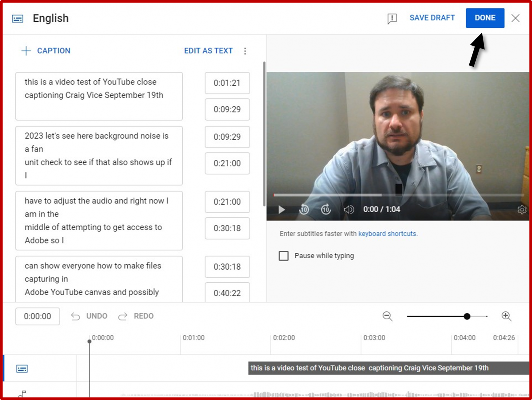The image size is (532, 400).
Task: Click the video preview thumbnail
Action: 398,146
